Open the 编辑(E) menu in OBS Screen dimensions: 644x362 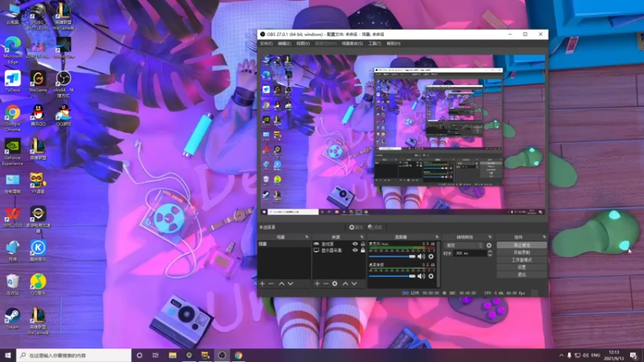(x=284, y=43)
